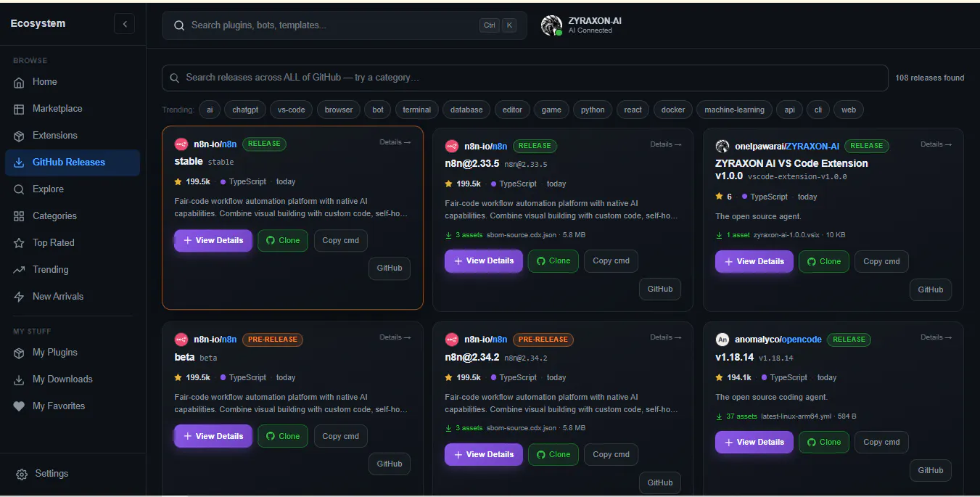Screen dimensions: 980x497
Task: Select the 'ai' trending tag
Action: tap(210, 110)
